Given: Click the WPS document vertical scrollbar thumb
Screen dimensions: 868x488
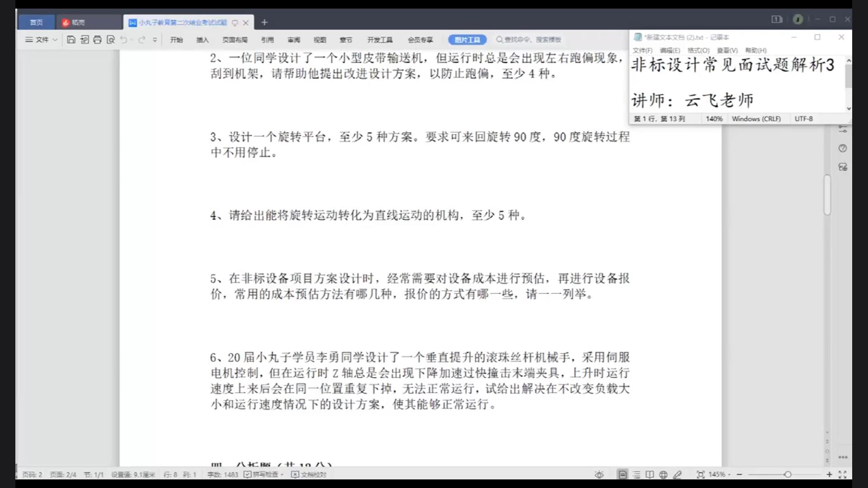Looking at the screenshot, I should pos(827,195).
